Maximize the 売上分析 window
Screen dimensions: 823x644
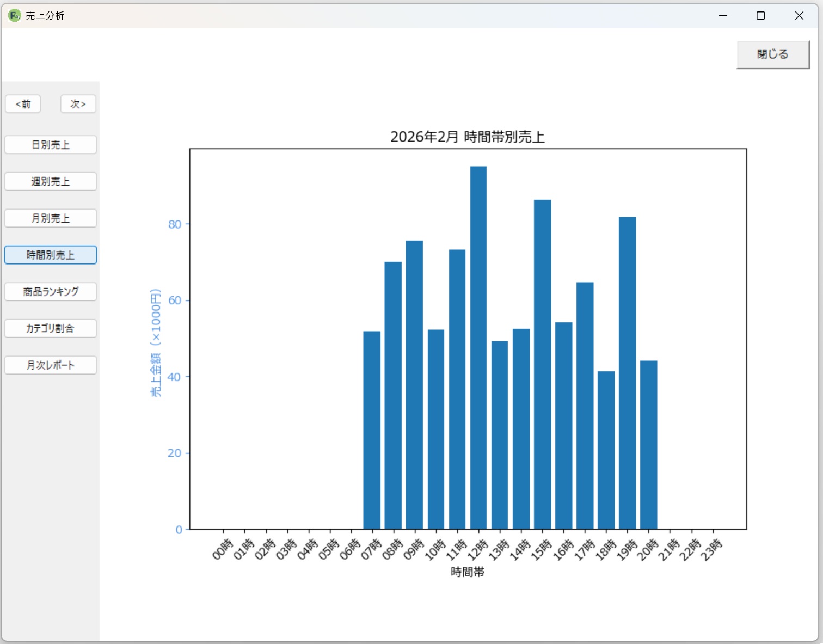(x=760, y=15)
